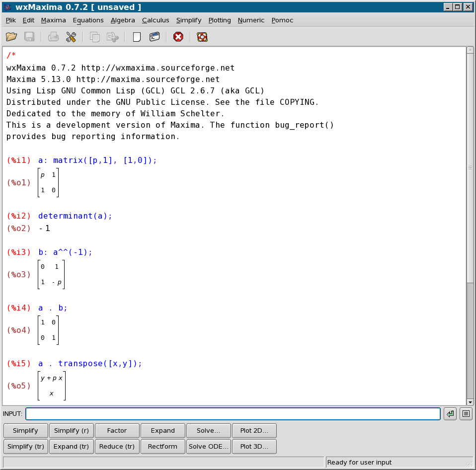The image size is (476, 470).
Task: Open the Plotting menu
Action: [219, 20]
